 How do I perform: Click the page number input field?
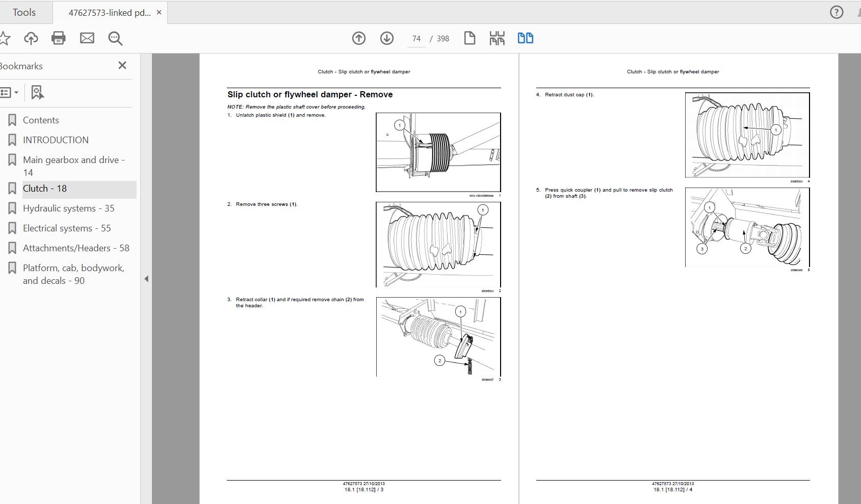[x=416, y=39]
